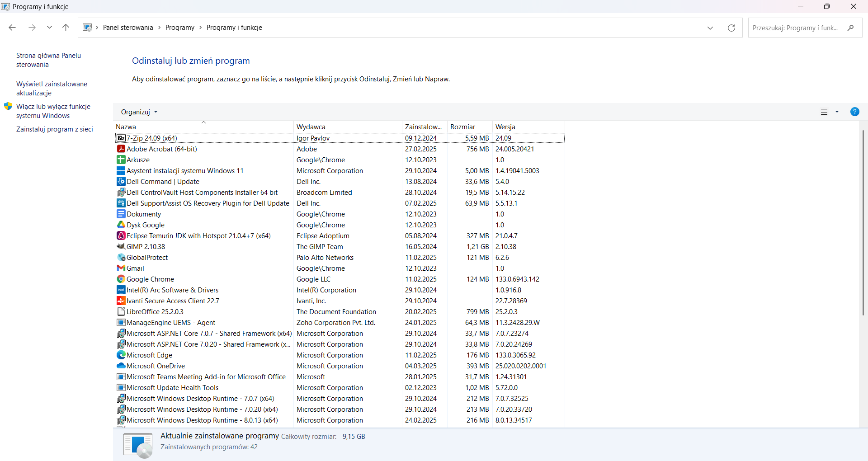Click Włącz lub wyłącz funkcje systemu Windows

53,111
